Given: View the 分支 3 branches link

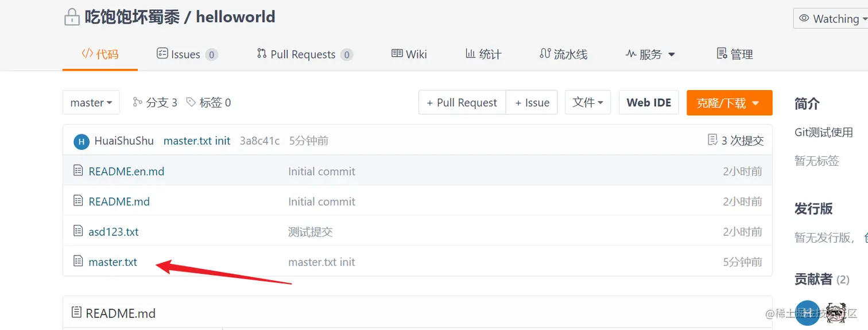Looking at the screenshot, I should 155,103.
